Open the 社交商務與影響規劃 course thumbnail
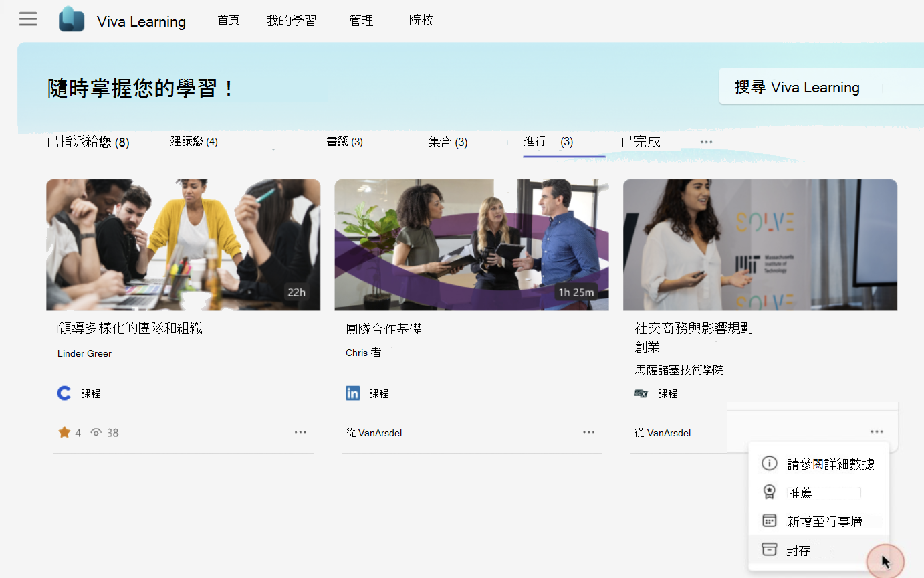This screenshot has width=924, height=578. (x=760, y=245)
